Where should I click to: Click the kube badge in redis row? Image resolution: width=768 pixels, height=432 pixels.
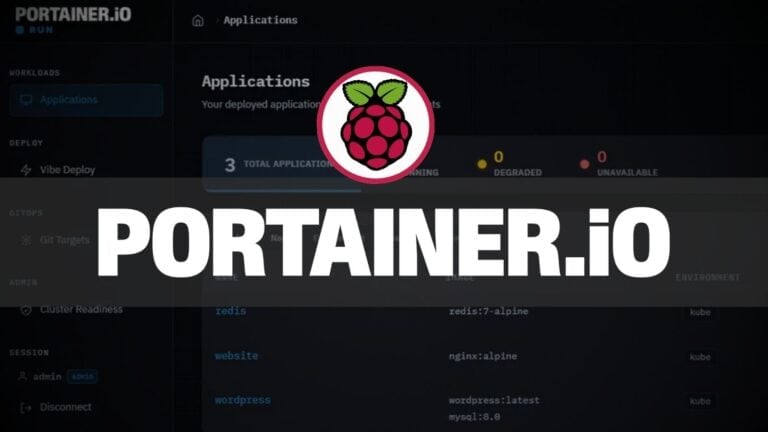pos(700,312)
